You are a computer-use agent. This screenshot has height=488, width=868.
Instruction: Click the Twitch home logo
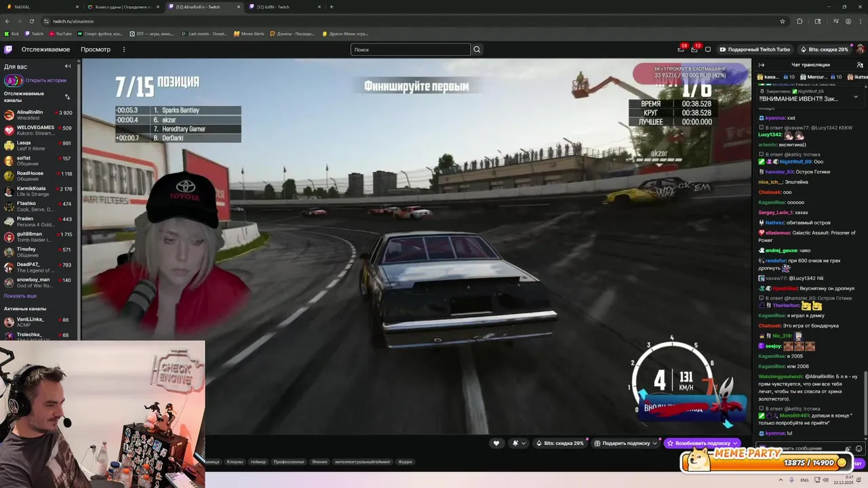[x=8, y=49]
